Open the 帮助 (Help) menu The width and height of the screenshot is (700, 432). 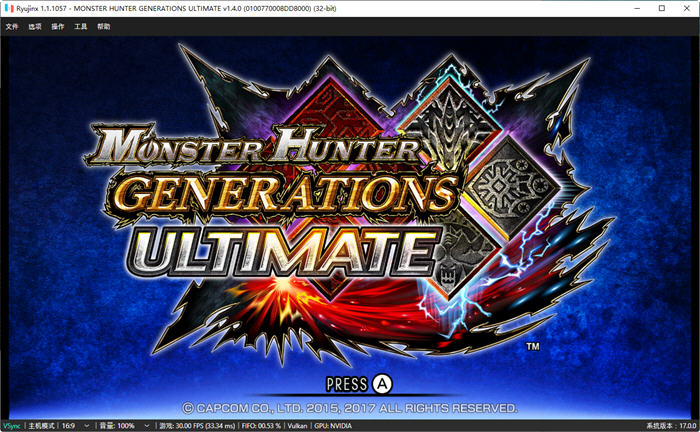pos(104,27)
